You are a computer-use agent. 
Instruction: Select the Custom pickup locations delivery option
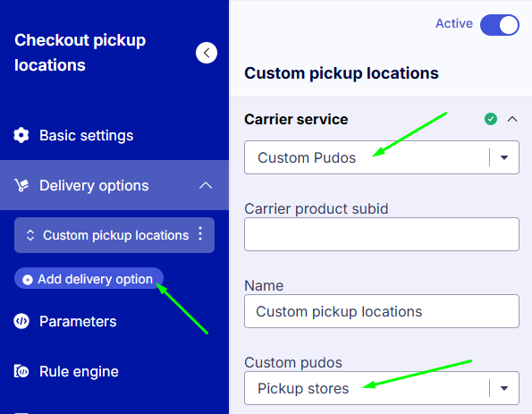pyautogui.click(x=114, y=235)
